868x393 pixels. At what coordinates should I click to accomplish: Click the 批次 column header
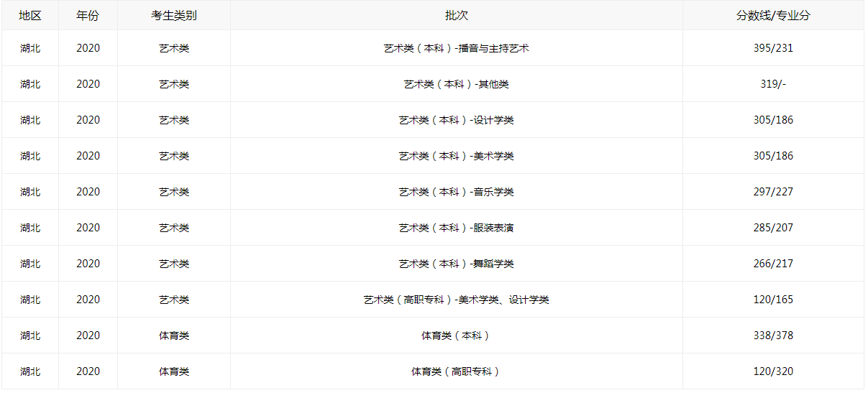(x=456, y=15)
